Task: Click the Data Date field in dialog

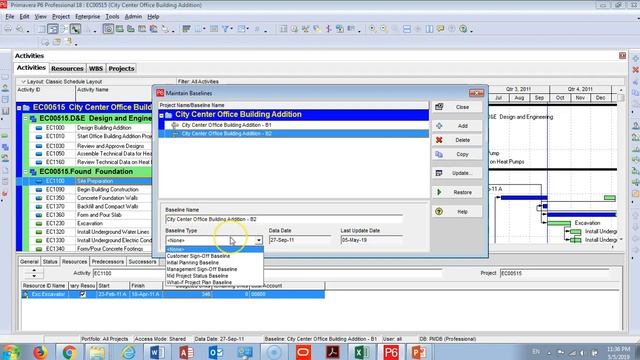Action: point(300,240)
